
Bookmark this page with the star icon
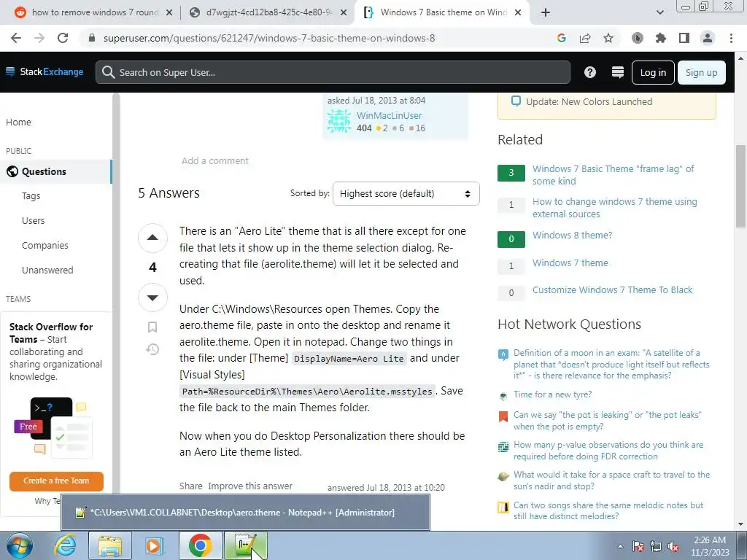point(608,38)
